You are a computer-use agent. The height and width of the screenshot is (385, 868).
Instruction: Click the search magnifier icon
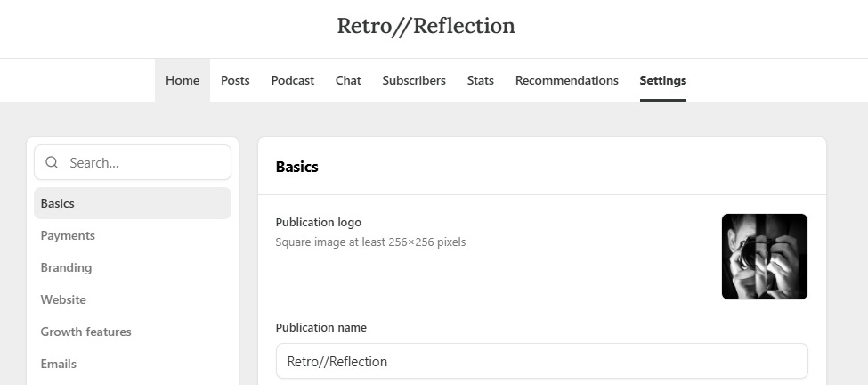[x=52, y=162]
